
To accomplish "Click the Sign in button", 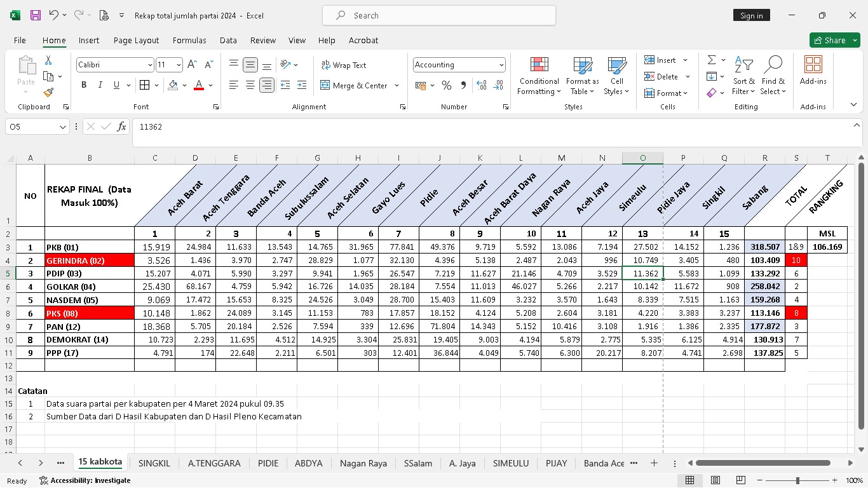I will click(751, 15).
